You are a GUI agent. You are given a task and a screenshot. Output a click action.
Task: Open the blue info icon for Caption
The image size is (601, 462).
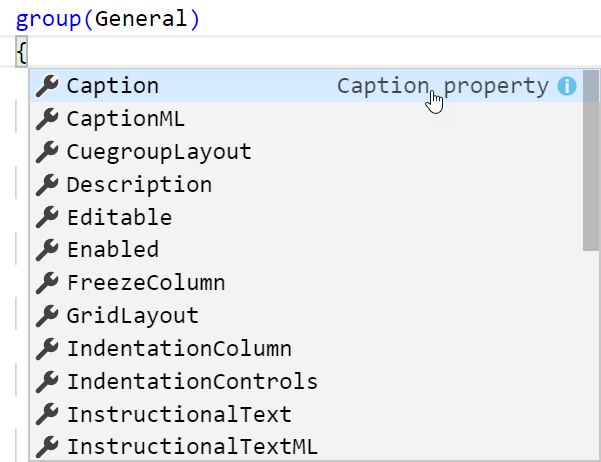(x=567, y=86)
